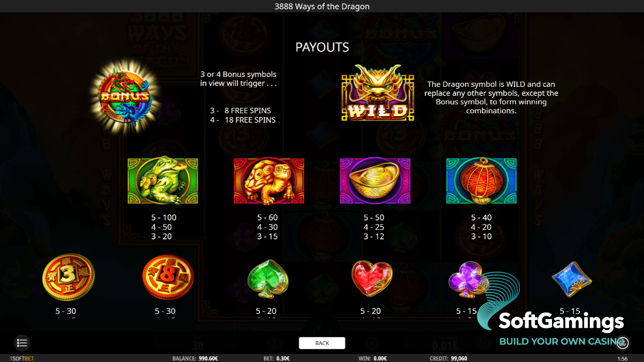Click the red lantern symbol

click(x=481, y=181)
